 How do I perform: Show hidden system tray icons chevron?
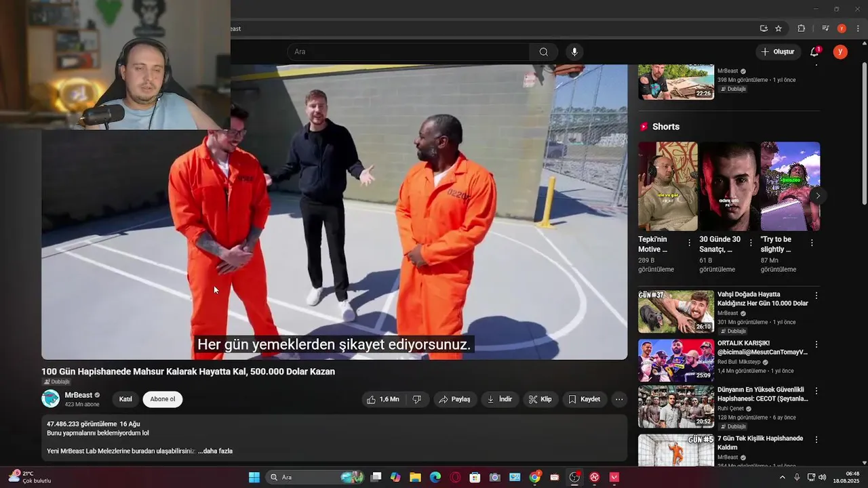tap(782, 477)
